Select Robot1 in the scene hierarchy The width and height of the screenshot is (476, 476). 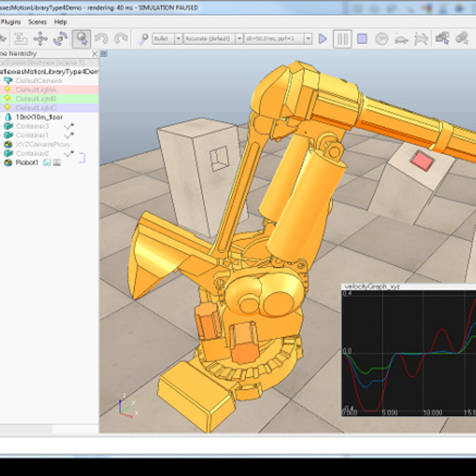pyautogui.click(x=27, y=163)
